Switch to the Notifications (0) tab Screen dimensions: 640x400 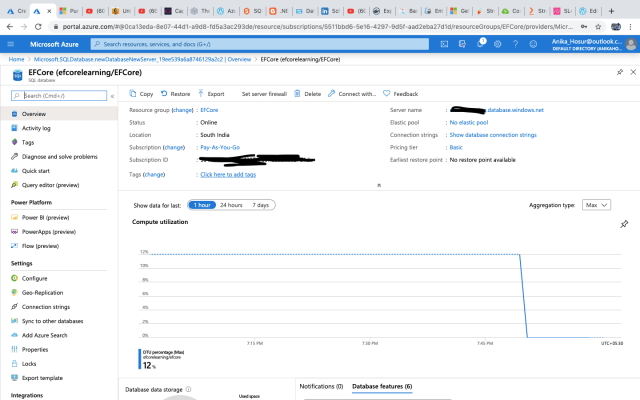[x=321, y=385]
